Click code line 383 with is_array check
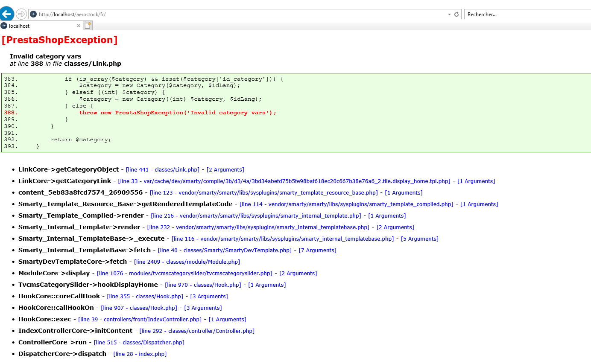The width and height of the screenshot is (591, 364). coord(174,79)
